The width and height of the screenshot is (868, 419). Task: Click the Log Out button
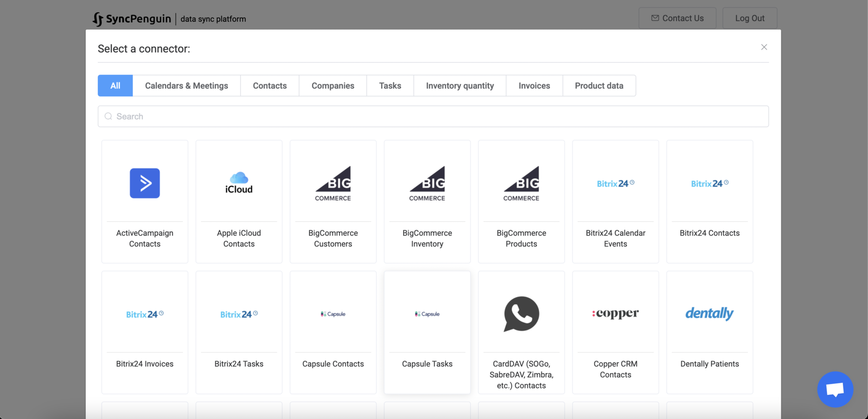750,18
